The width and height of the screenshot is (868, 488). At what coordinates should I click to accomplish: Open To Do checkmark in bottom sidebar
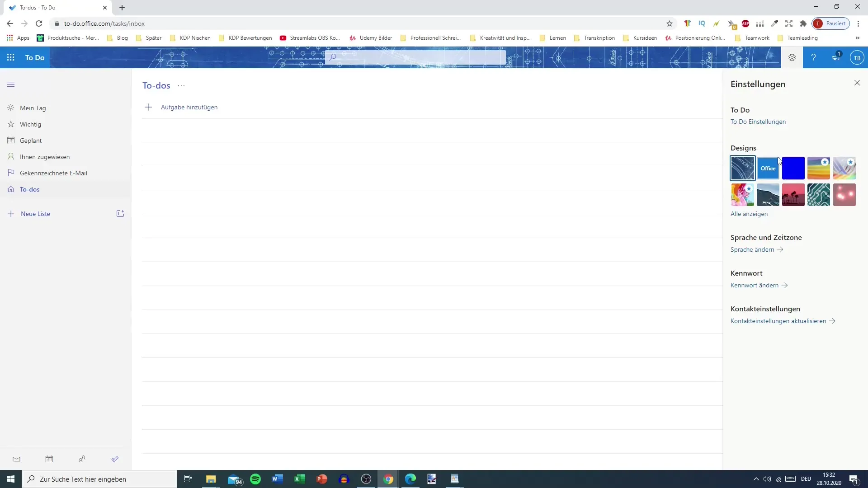[x=115, y=459]
